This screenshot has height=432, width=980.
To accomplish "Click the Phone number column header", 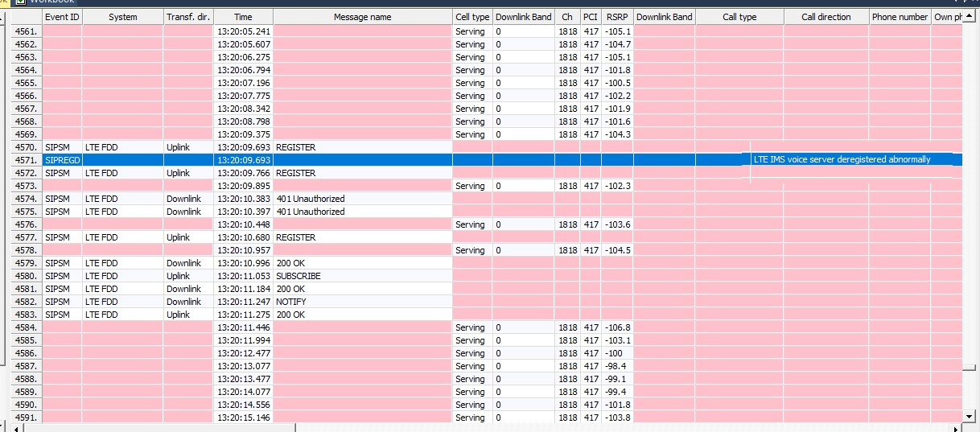I will click(900, 17).
